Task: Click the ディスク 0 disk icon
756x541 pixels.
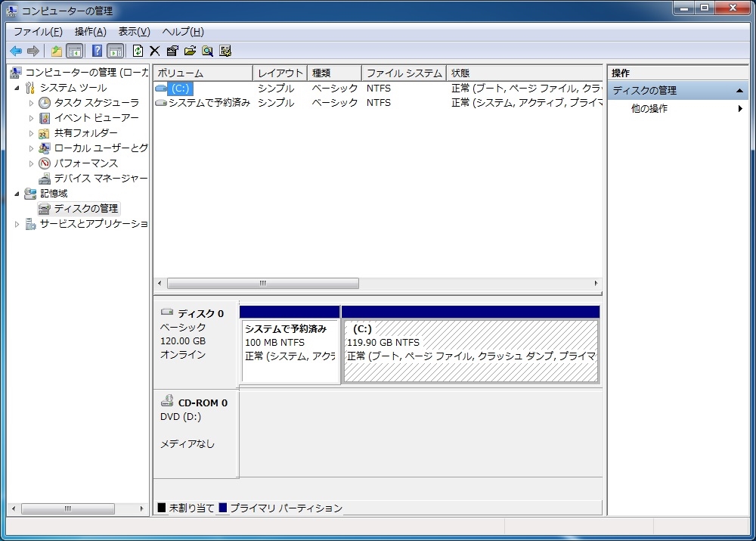Action: tap(167, 312)
